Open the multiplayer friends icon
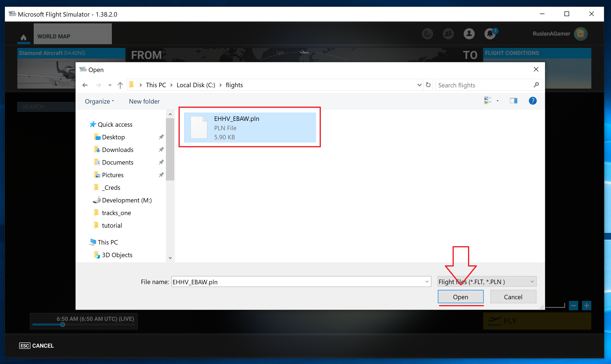 click(x=448, y=34)
